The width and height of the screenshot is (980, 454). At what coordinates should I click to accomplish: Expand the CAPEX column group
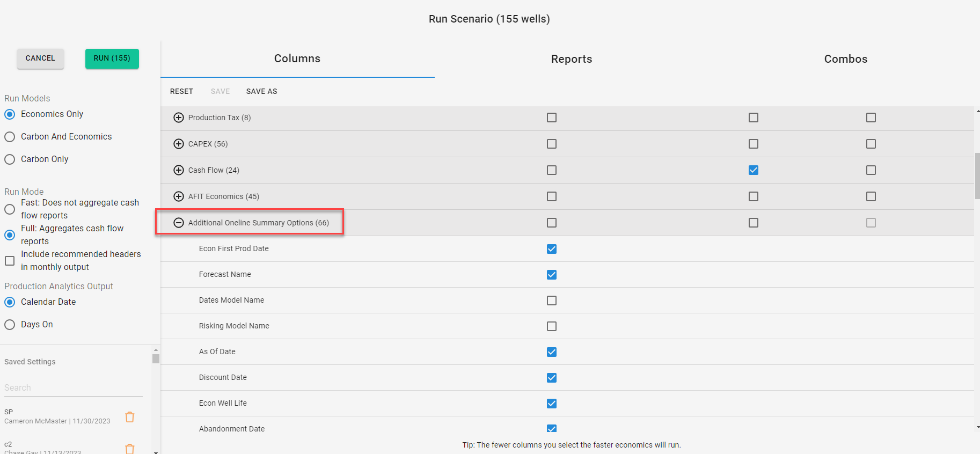[179, 144]
